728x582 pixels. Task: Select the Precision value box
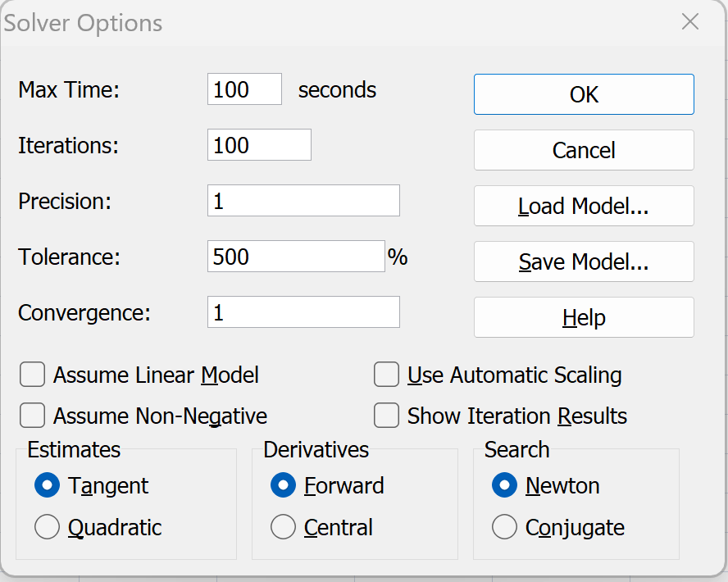(303, 201)
